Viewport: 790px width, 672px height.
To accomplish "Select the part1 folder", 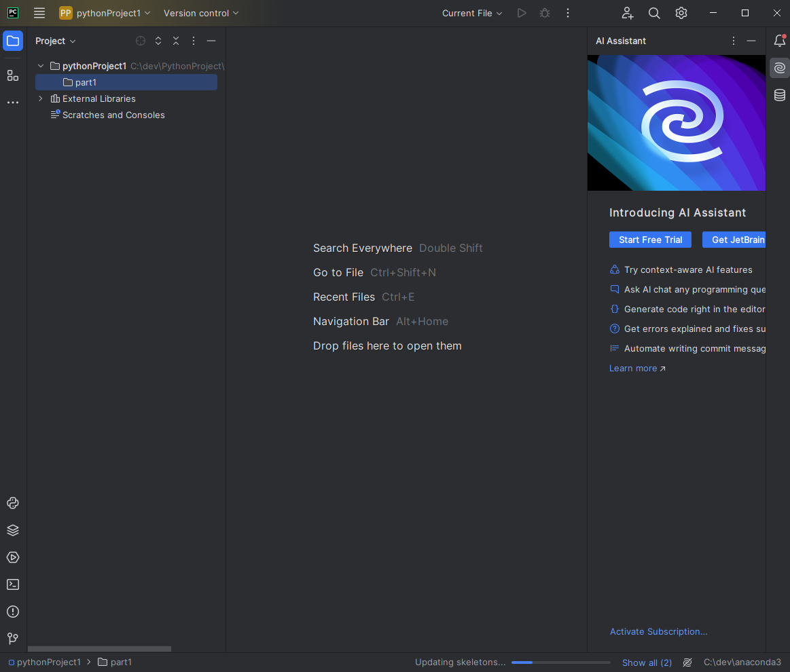I will click(x=126, y=82).
